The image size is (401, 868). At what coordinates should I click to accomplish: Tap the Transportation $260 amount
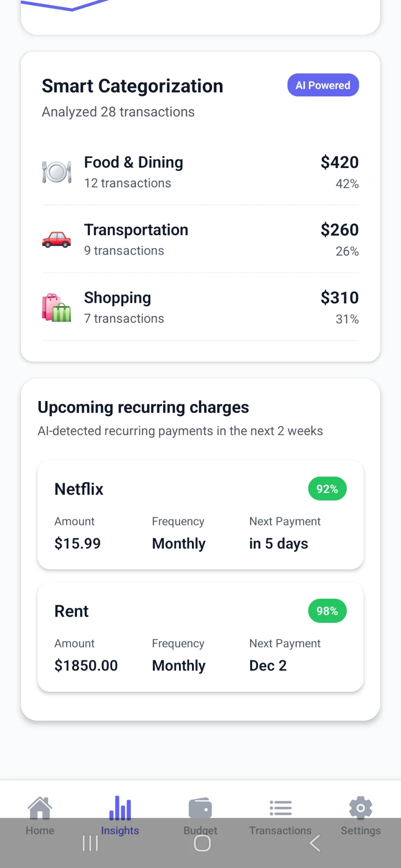click(339, 230)
